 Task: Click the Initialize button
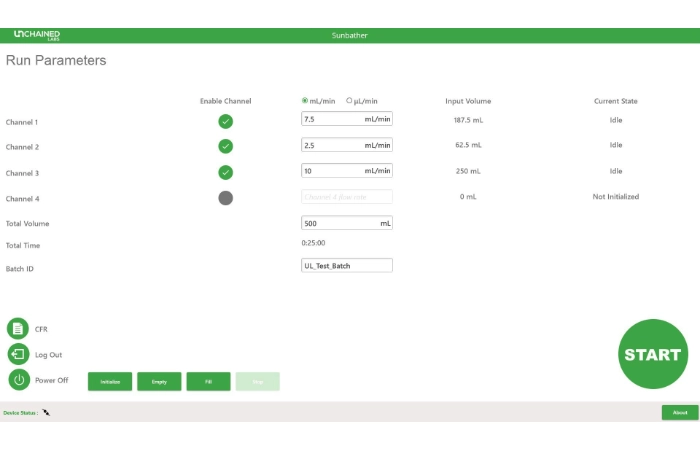(110, 381)
